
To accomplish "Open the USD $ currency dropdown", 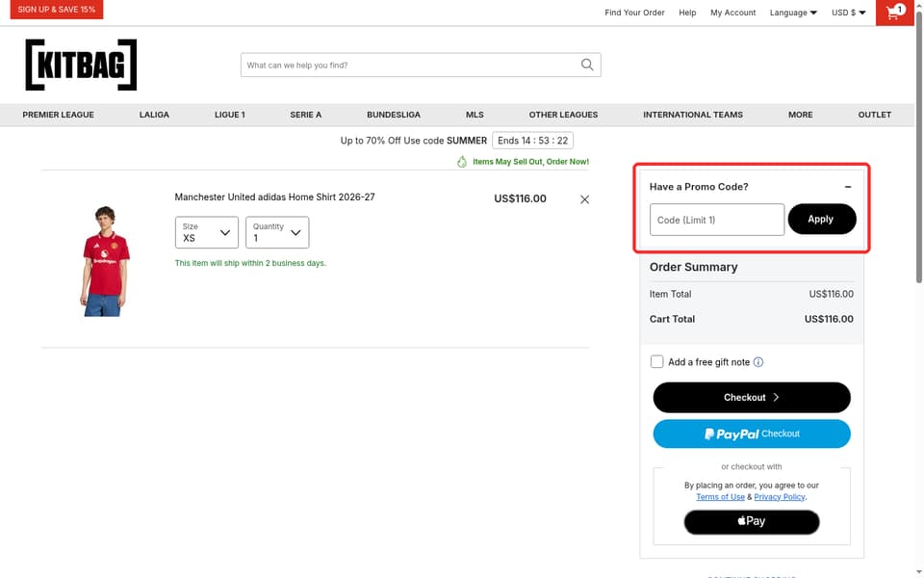I will tap(849, 13).
